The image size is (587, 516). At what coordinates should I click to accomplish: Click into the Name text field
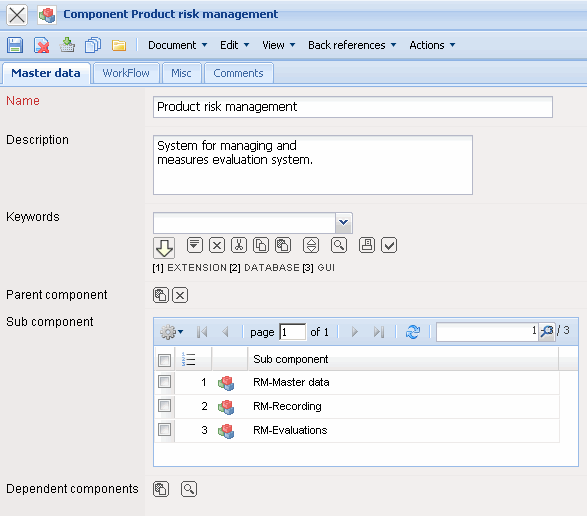pos(353,107)
